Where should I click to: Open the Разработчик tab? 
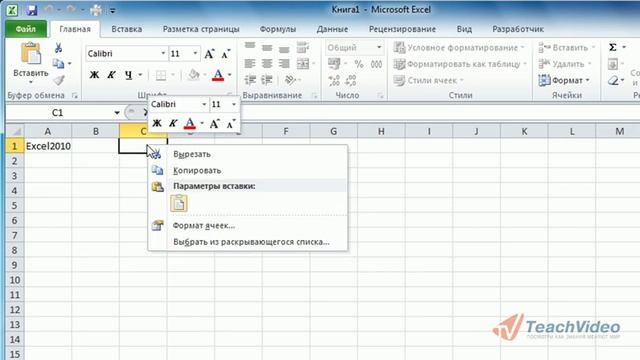click(x=518, y=29)
